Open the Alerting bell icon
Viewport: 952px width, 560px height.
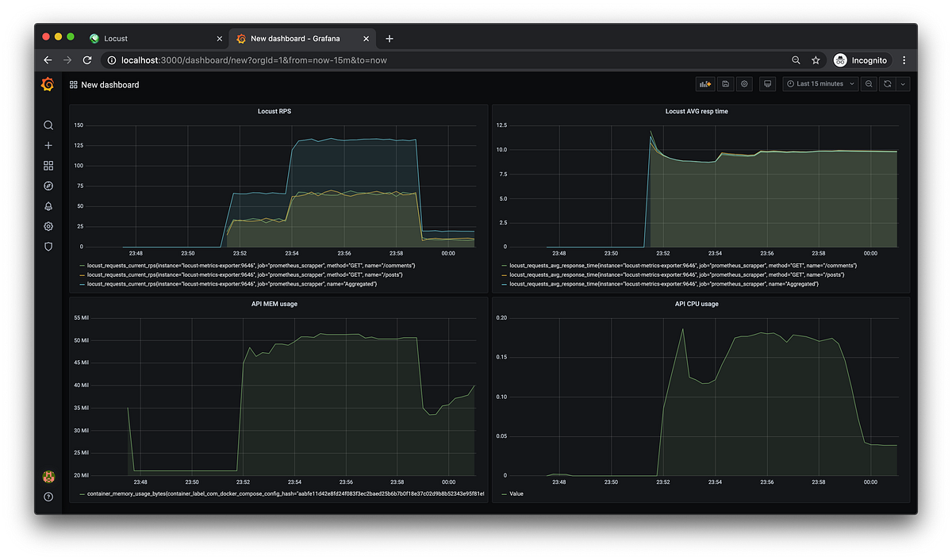(x=48, y=206)
